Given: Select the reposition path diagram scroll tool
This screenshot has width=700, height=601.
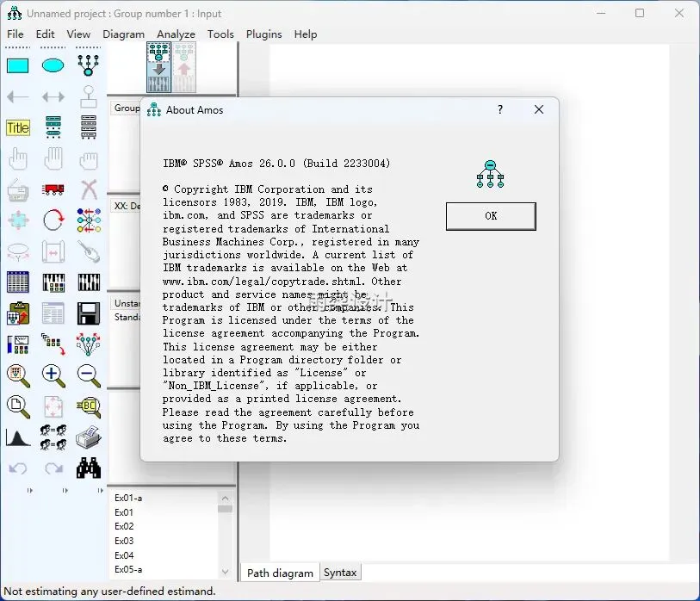Looking at the screenshot, I should (x=53, y=251).
